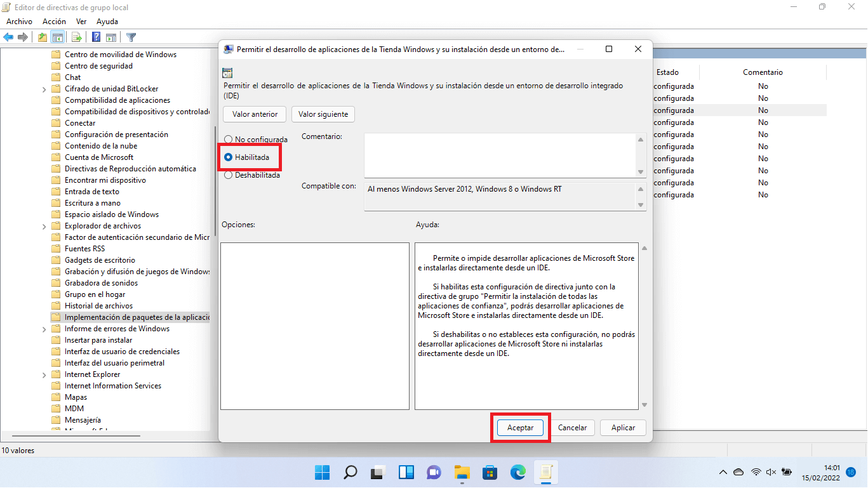Viewport: 868px width, 488px height.
Task: Open the Widgets taskbar icon
Action: [x=406, y=472]
